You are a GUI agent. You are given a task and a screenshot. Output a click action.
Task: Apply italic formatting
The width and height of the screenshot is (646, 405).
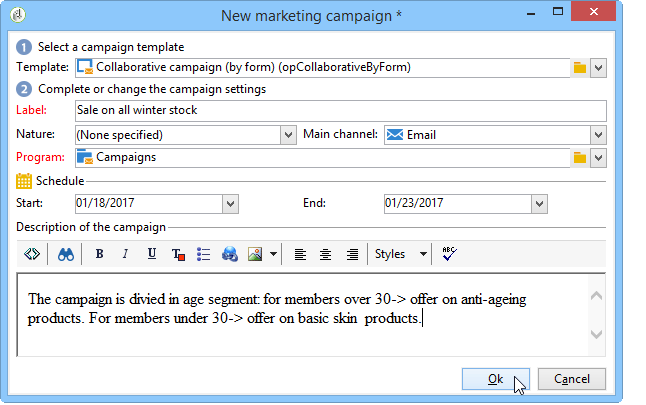click(125, 254)
